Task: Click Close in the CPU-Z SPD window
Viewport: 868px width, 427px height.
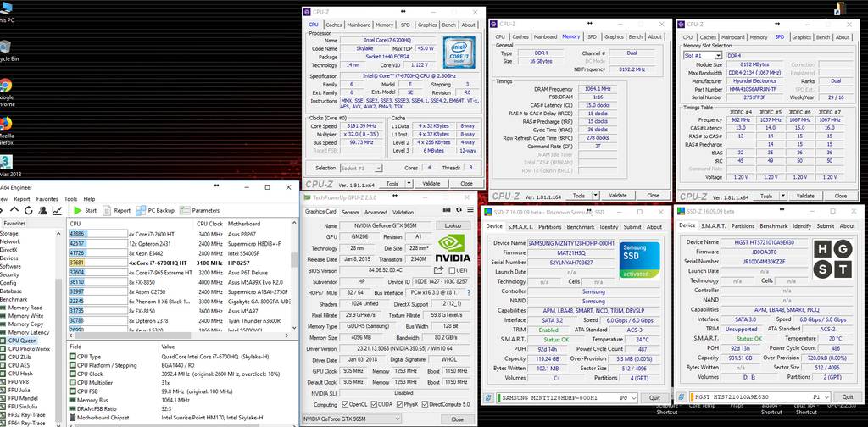Action: point(840,196)
